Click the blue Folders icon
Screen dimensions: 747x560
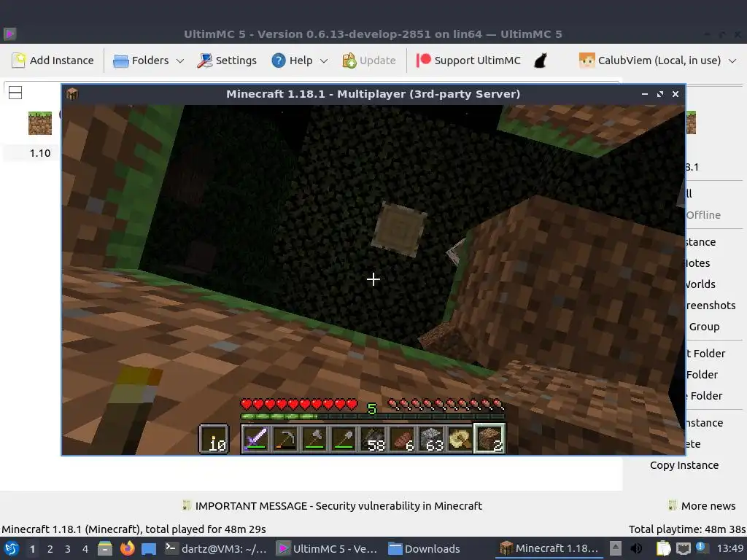pos(120,61)
